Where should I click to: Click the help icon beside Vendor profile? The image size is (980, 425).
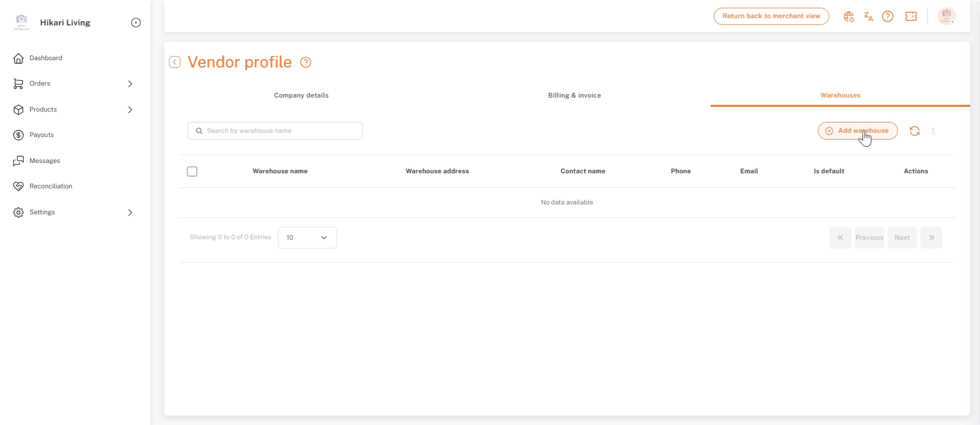[x=306, y=62]
